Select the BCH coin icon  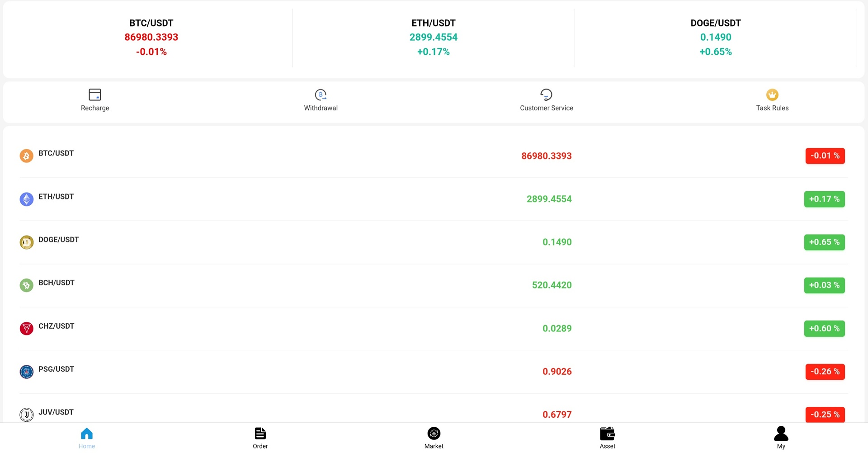pyautogui.click(x=26, y=285)
